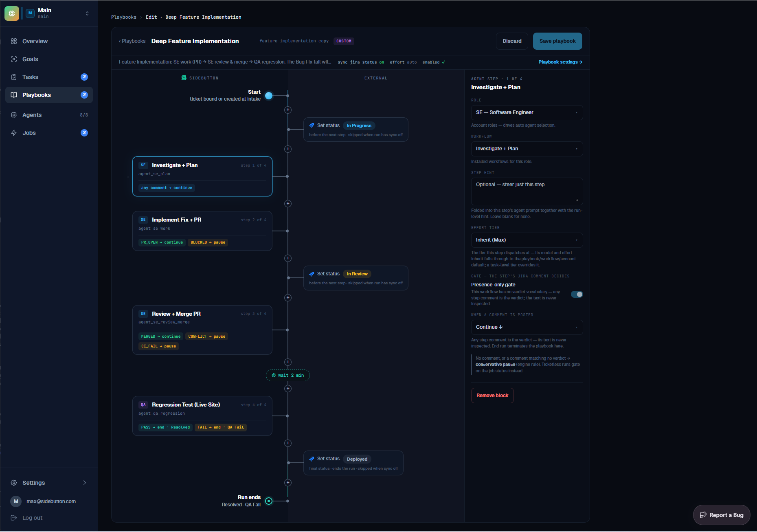Click the CI_FAIL → pause tag

pyautogui.click(x=159, y=346)
